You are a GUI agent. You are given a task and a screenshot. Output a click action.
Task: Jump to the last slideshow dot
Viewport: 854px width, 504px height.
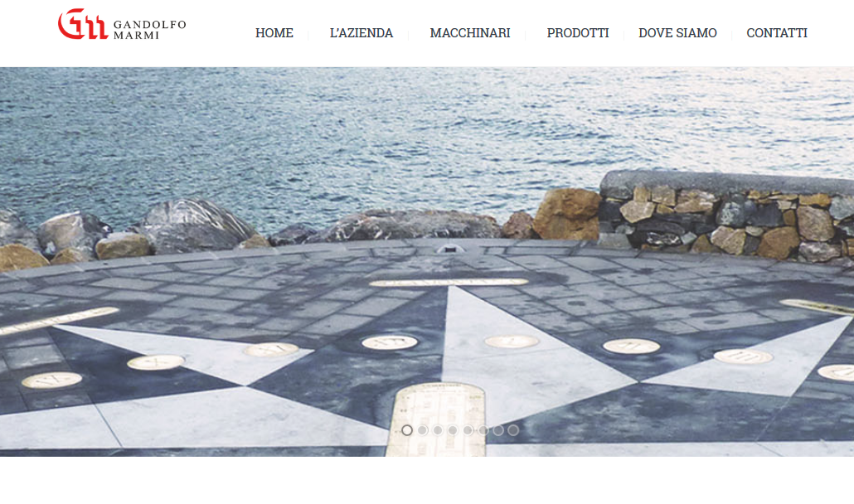513,430
